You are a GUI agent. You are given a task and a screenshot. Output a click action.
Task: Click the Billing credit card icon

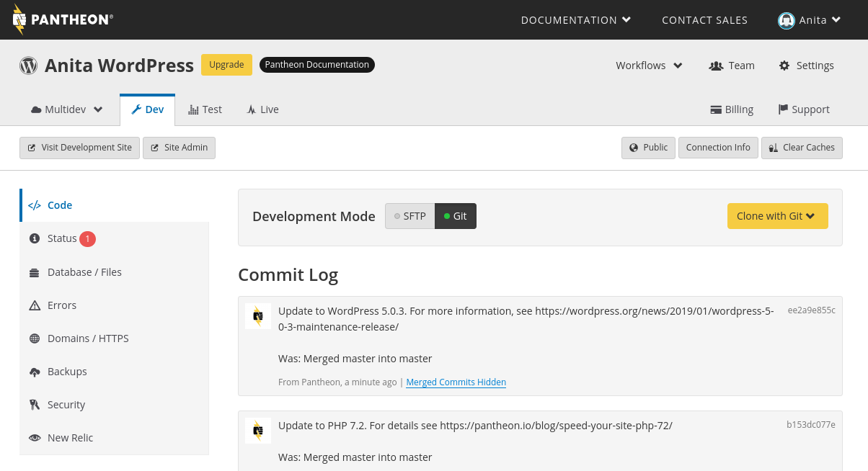pyautogui.click(x=716, y=109)
